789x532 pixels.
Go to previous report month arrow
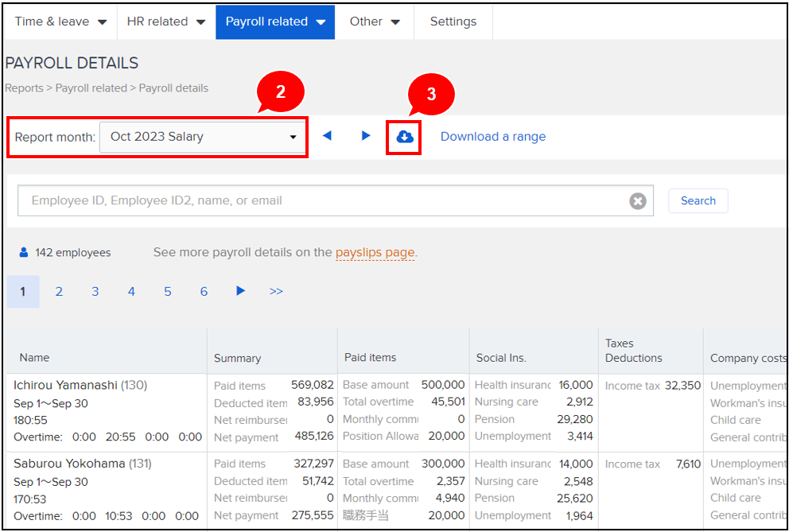327,136
